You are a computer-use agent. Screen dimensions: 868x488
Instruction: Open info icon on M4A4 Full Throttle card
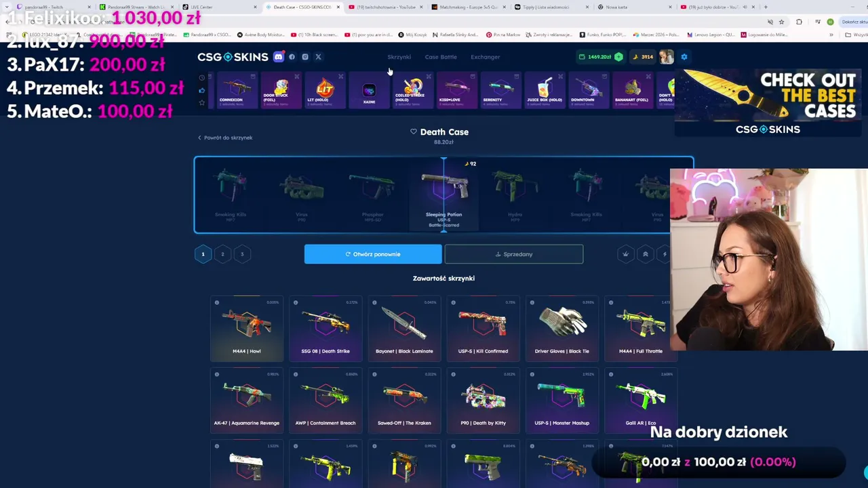[x=610, y=302]
